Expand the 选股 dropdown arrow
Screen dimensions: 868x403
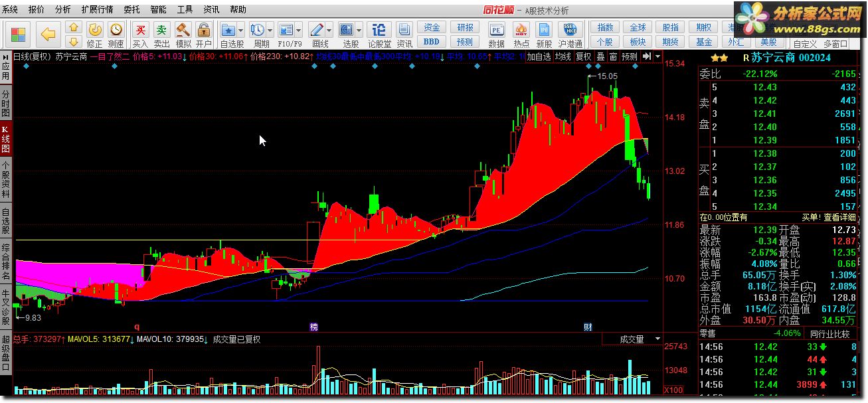tap(359, 30)
